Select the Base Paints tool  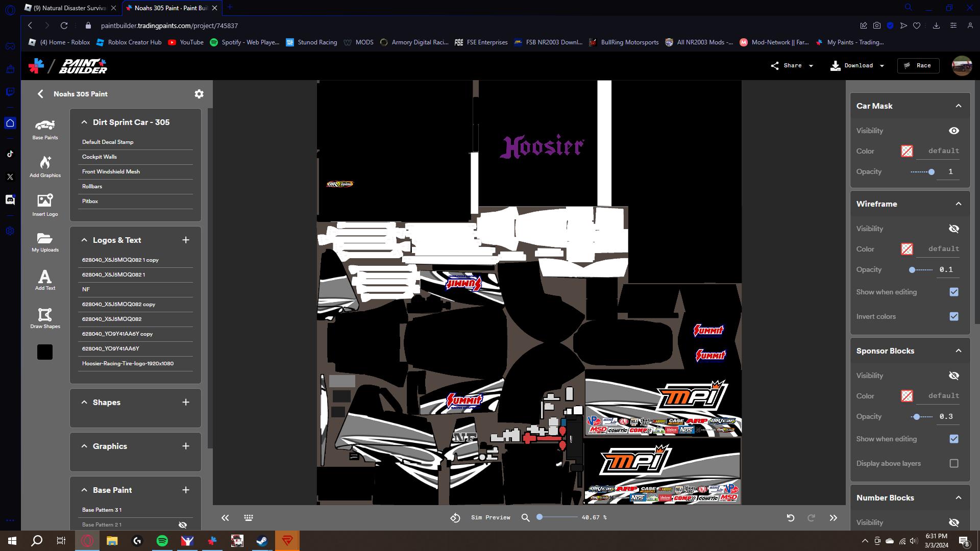tap(45, 129)
